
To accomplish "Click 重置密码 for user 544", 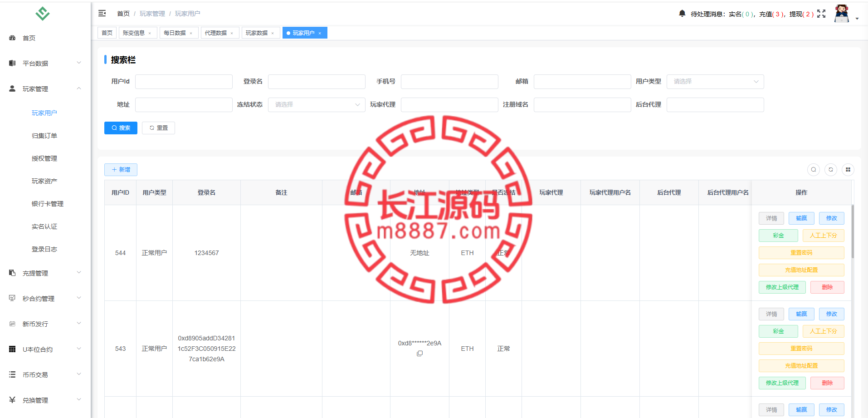I will tap(801, 253).
